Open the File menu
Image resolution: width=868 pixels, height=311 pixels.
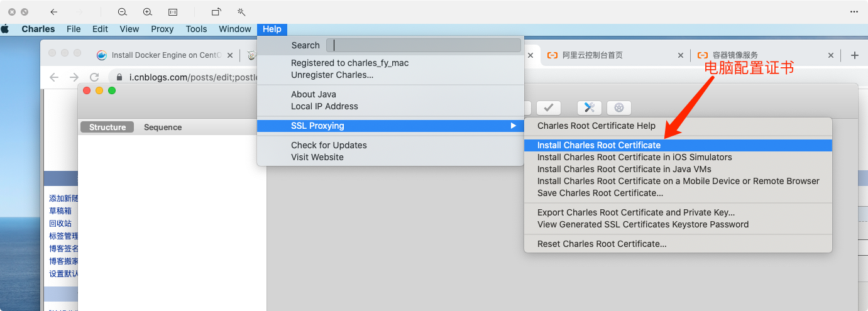[x=74, y=29]
